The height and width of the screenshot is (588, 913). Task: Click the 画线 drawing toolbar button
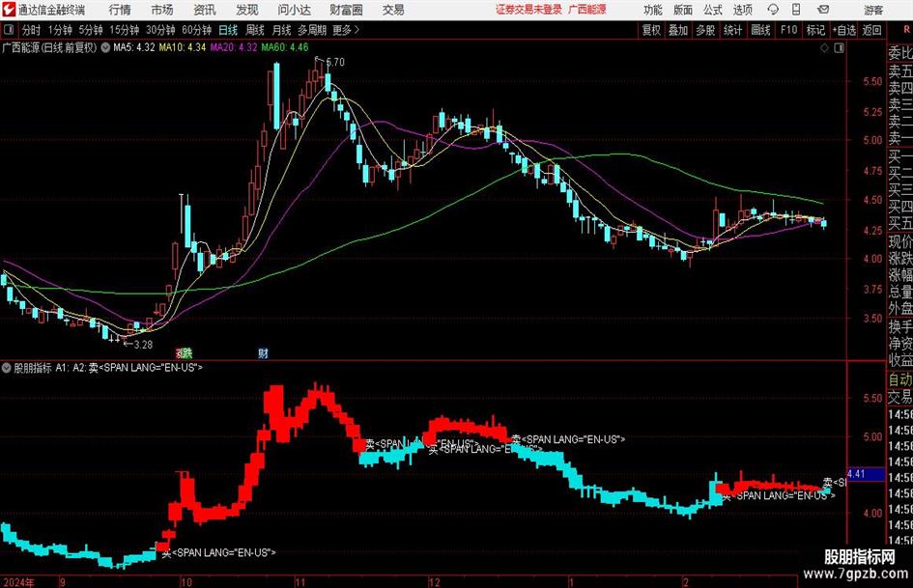(760, 30)
